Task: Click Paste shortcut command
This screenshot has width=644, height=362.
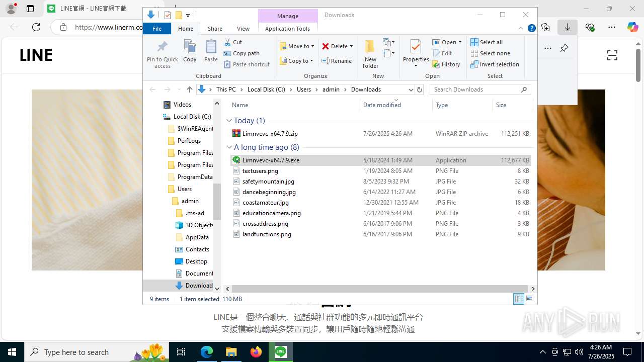Action: (x=247, y=64)
